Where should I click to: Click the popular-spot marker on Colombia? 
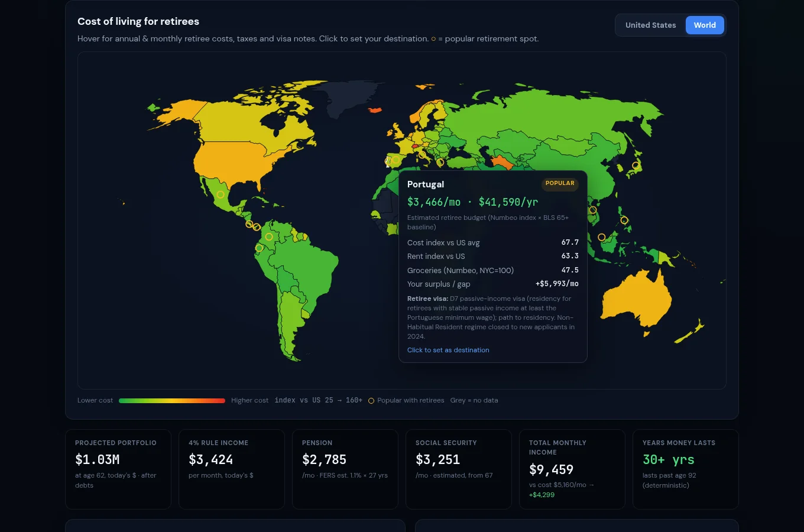(x=269, y=236)
